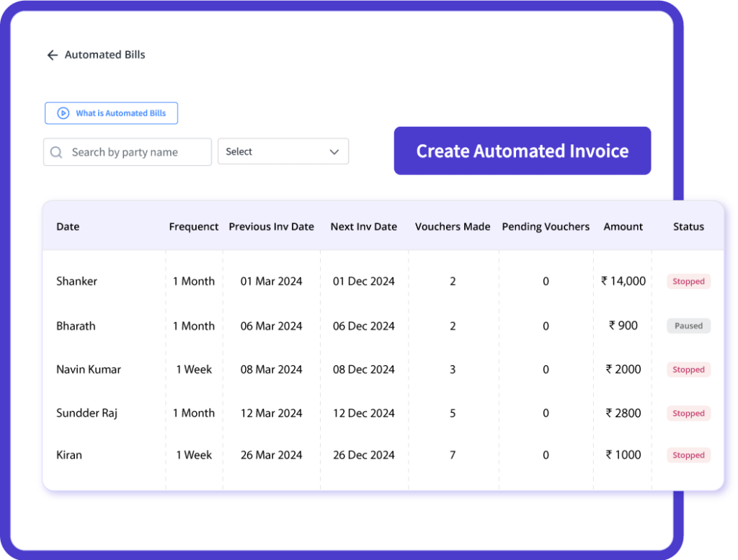Click the Amount column header
This screenshot has width=738, height=560.
[623, 226]
